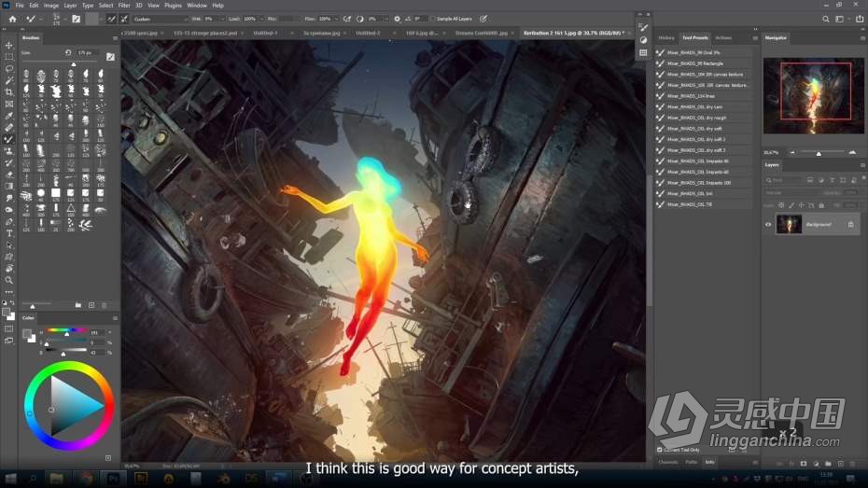Switch to the History tab
The height and width of the screenshot is (488, 868).
666,37
